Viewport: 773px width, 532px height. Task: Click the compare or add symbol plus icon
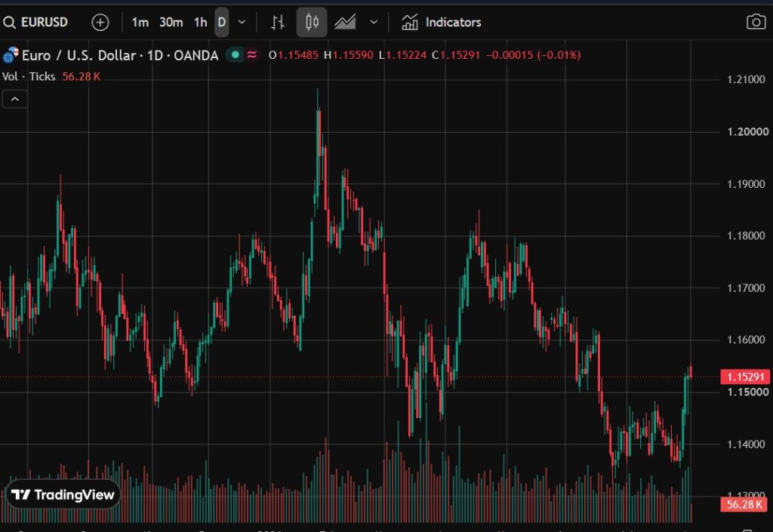(100, 22)
